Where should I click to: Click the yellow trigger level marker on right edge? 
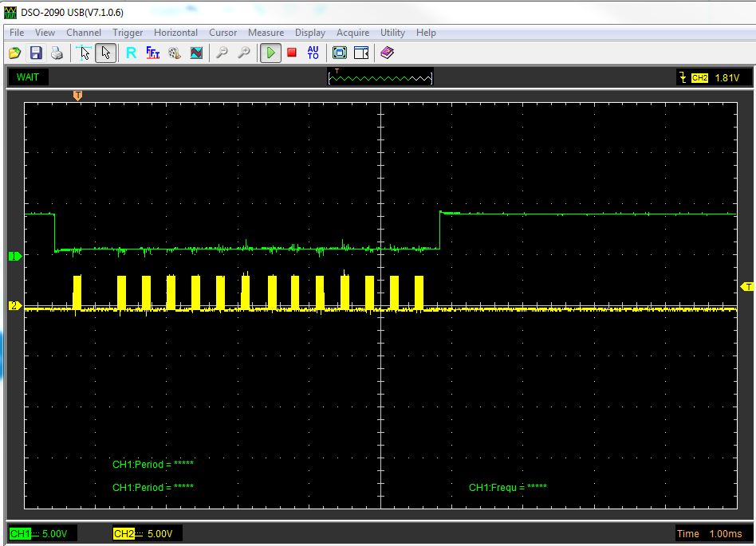coord(747,287)
